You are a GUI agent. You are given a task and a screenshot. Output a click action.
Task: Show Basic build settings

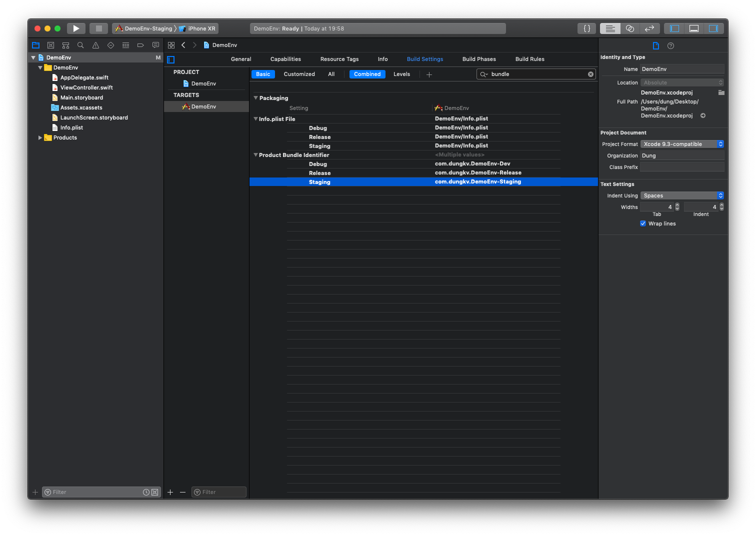click(x=263, y=74)
